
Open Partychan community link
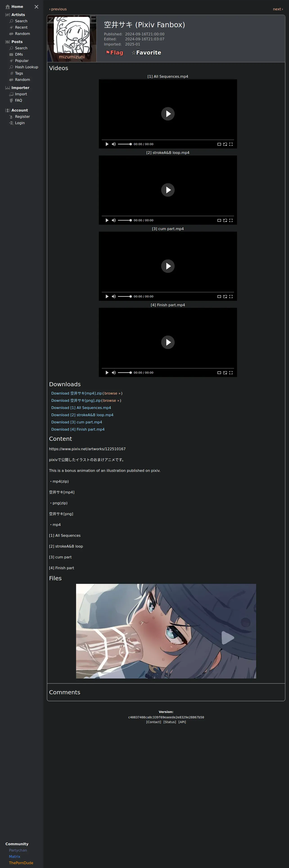tap(18, 850)
